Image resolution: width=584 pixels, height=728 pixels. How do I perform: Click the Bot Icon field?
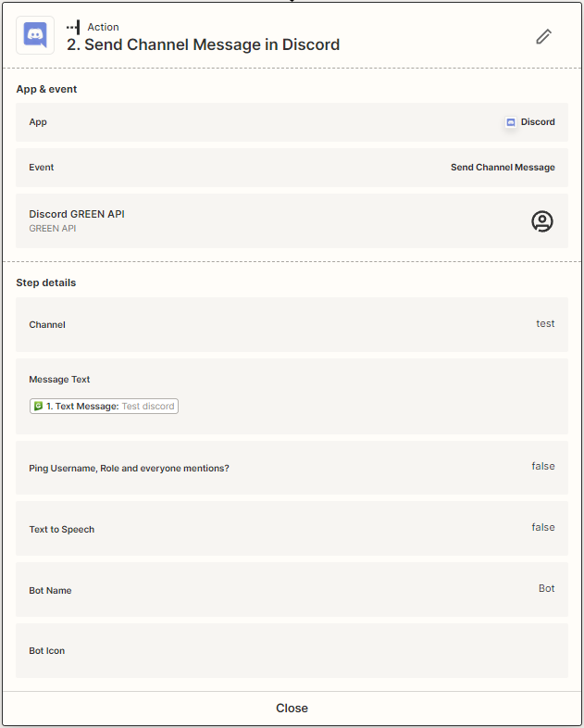[x=292, y=650]
